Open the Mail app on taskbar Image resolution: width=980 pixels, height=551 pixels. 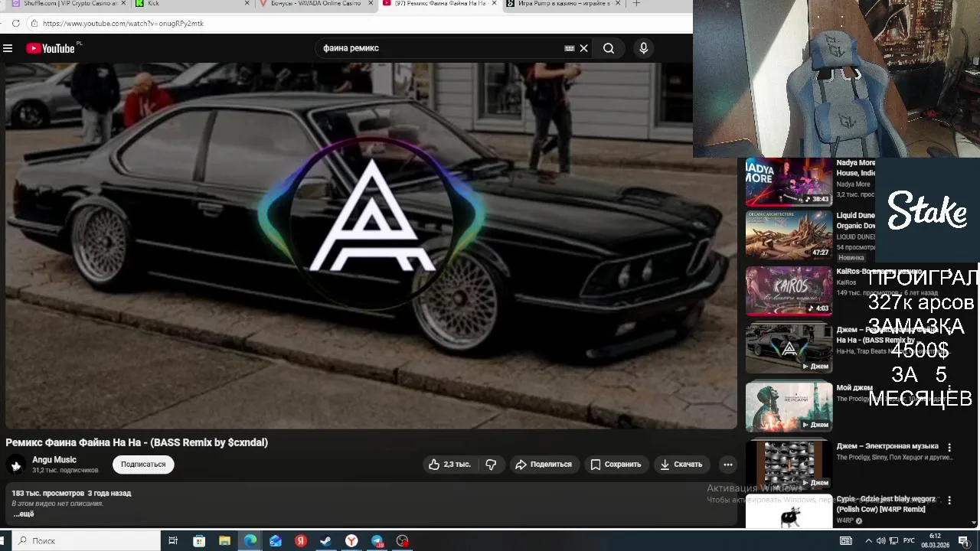point(276,541)
